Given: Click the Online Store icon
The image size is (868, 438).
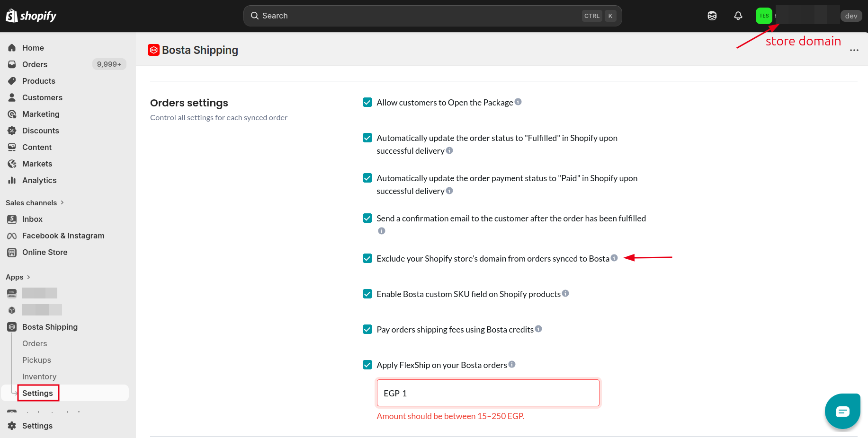Looking at the screenshot, I should pyautogui.click(x=12, y=252).
